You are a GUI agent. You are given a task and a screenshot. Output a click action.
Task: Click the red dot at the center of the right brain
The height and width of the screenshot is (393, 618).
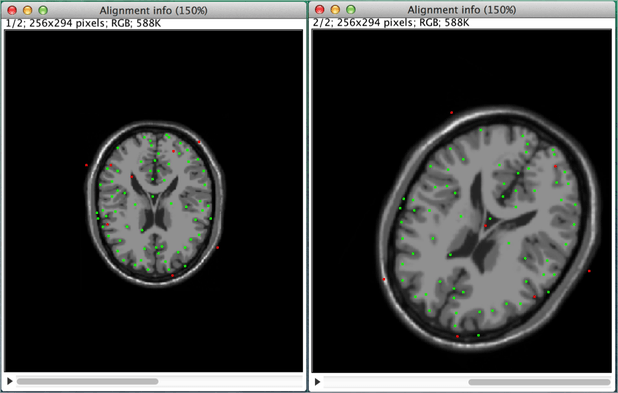[x=486, y=226]
